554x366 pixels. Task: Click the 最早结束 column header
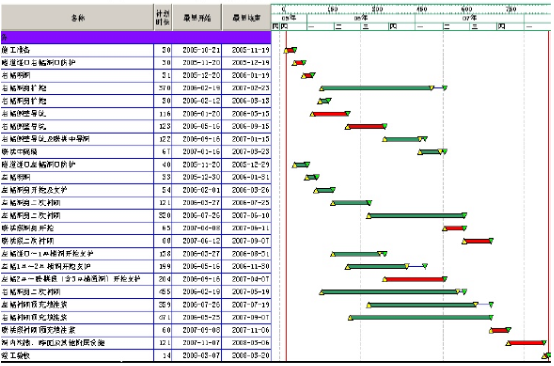[x=247, y=18]
